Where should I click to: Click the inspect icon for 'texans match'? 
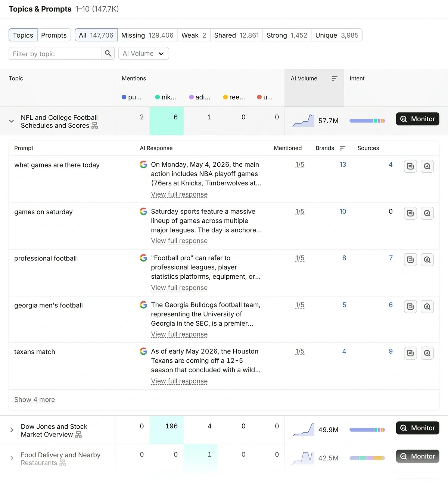(x=427, y=353)
